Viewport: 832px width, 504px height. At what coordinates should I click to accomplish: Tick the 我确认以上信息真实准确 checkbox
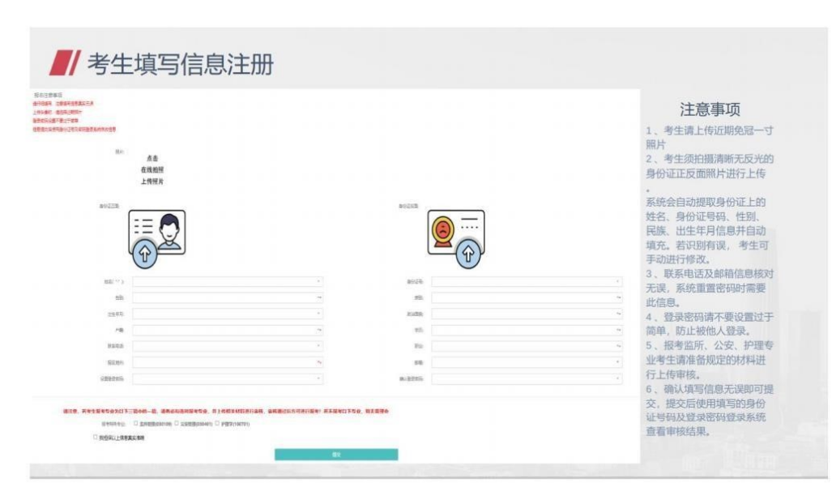pos(95,438)
